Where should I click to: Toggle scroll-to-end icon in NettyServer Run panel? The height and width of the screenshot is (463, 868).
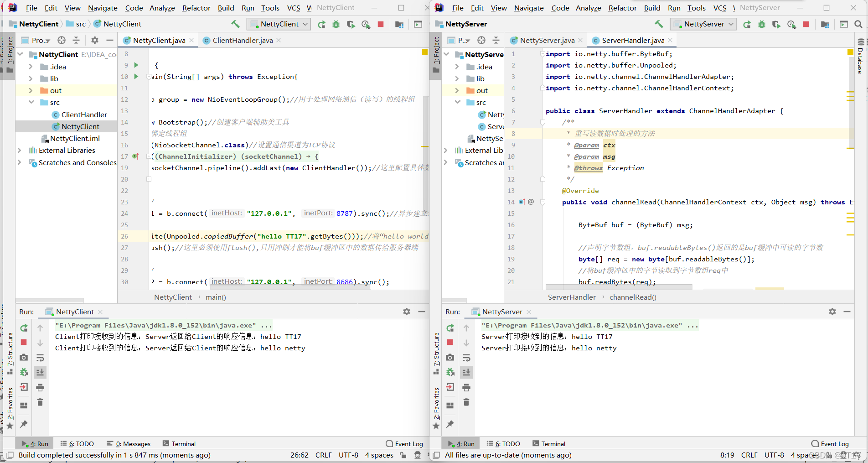pos(466,372)
